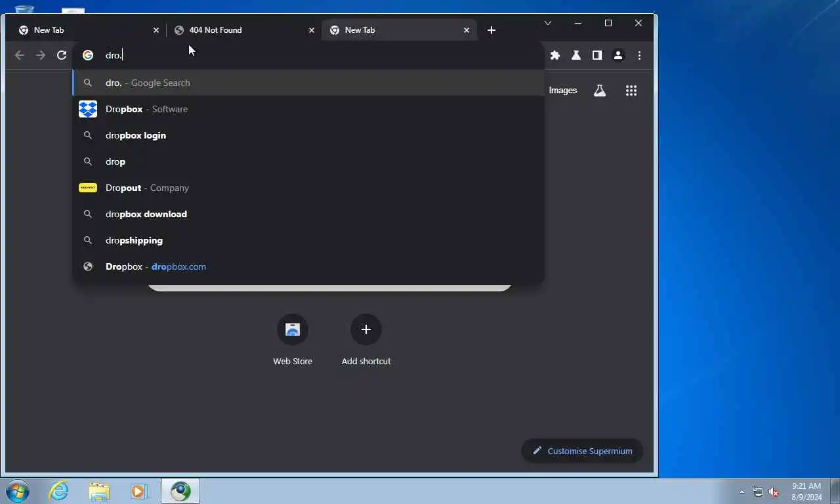Open a new tab with plus button
840x504 pixels.
[492, 30]
